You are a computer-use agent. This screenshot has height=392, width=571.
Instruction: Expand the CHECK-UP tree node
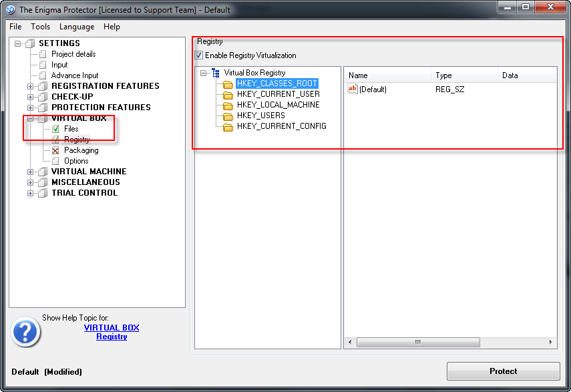[29, 96]
